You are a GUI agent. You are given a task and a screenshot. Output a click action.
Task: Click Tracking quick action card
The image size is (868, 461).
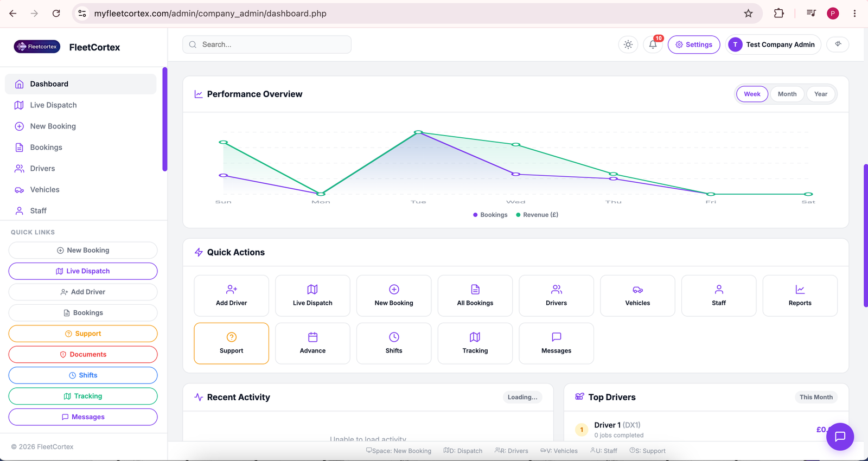pyautogui.click(x=475, y=343)
